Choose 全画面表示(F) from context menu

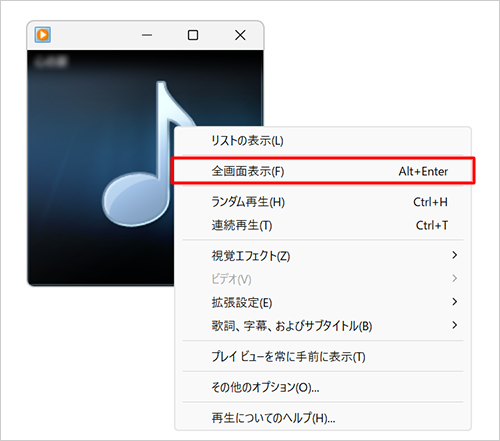(323, 171)
